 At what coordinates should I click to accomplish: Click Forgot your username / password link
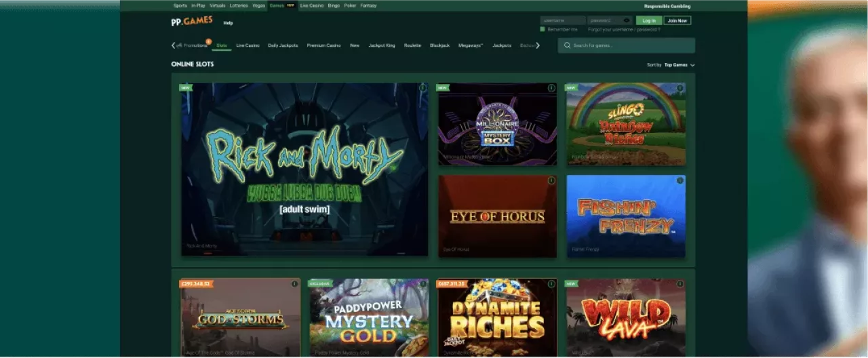[x=624, y=30]
